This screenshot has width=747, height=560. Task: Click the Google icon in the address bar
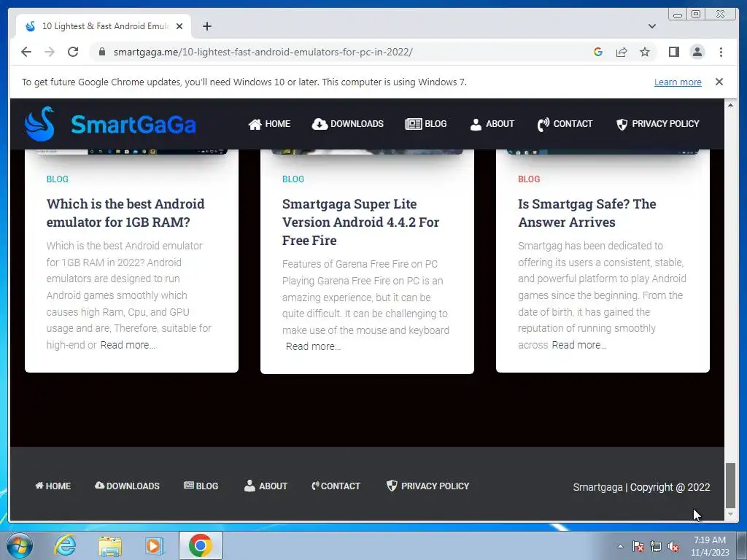(x=598, y=52)
